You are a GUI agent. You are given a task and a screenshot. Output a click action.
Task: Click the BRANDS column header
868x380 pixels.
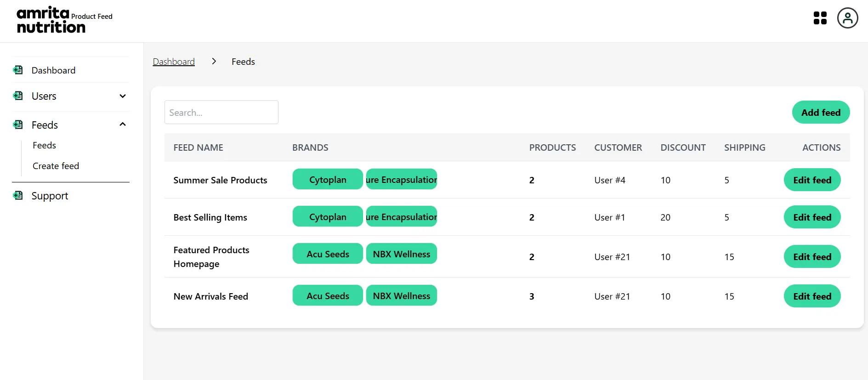pos(310,147)
